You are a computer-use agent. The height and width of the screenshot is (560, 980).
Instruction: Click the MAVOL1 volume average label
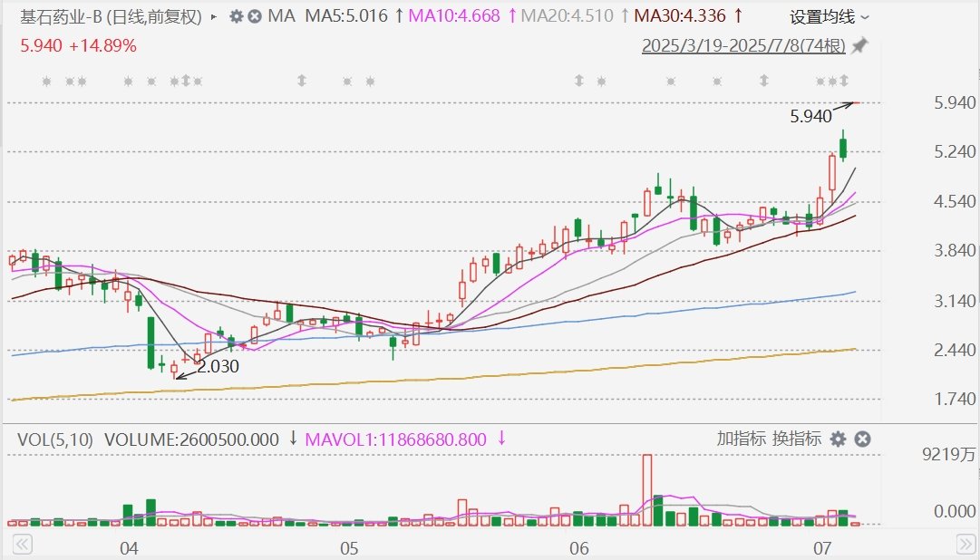[398, 439]
